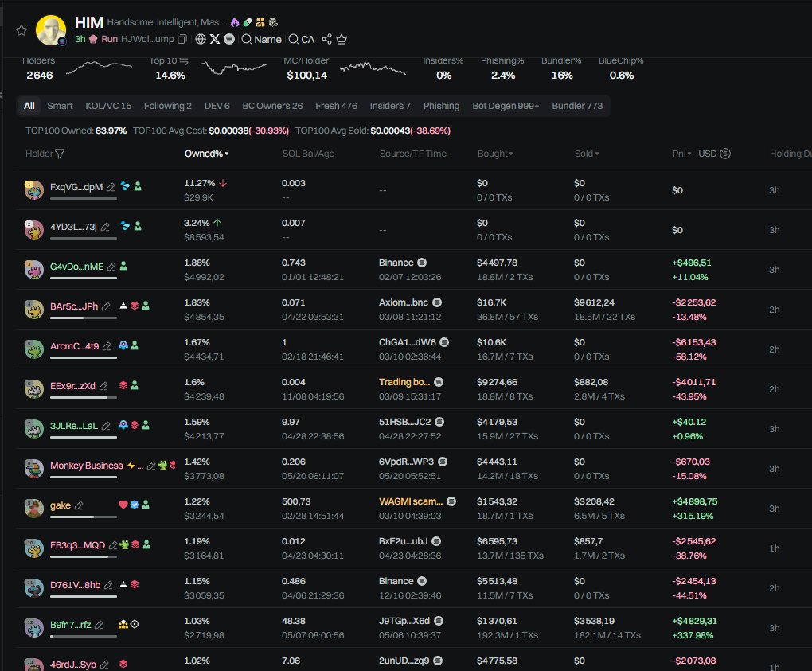
Task: Open the token website globe icon
Action: 201,39
